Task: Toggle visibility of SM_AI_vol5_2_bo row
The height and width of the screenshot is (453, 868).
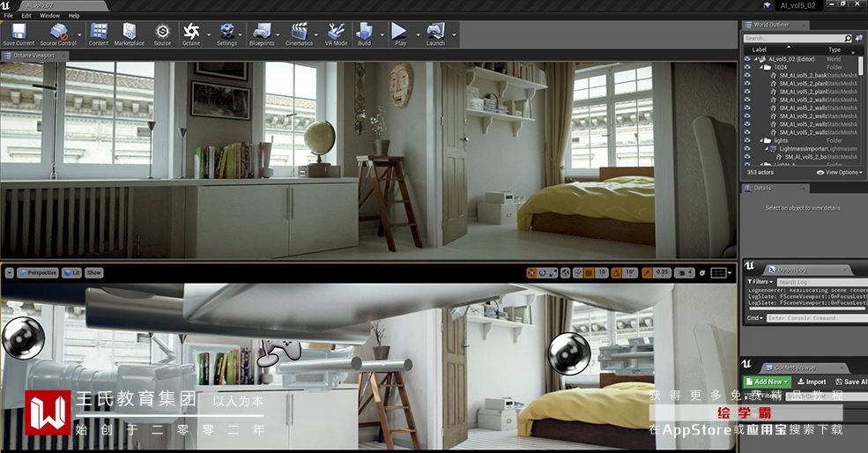Action: 747,157
